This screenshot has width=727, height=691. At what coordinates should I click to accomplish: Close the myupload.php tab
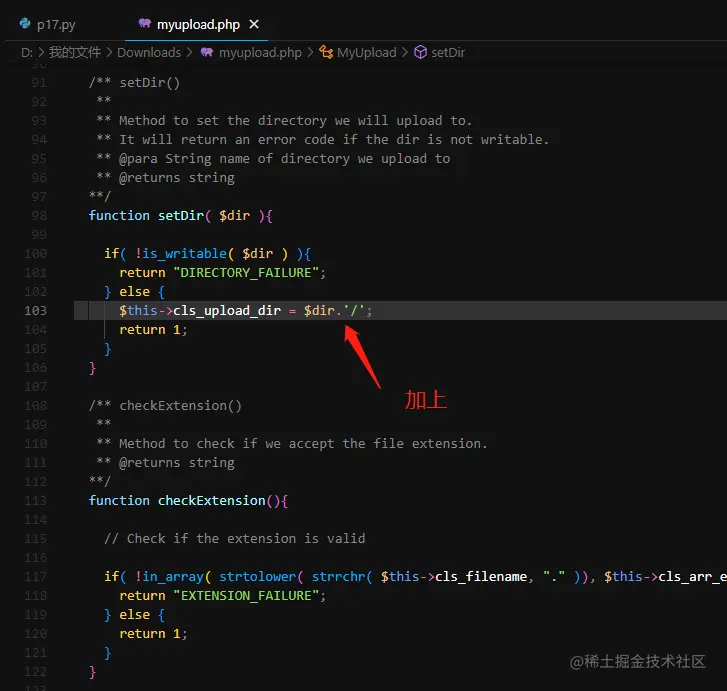254,24
